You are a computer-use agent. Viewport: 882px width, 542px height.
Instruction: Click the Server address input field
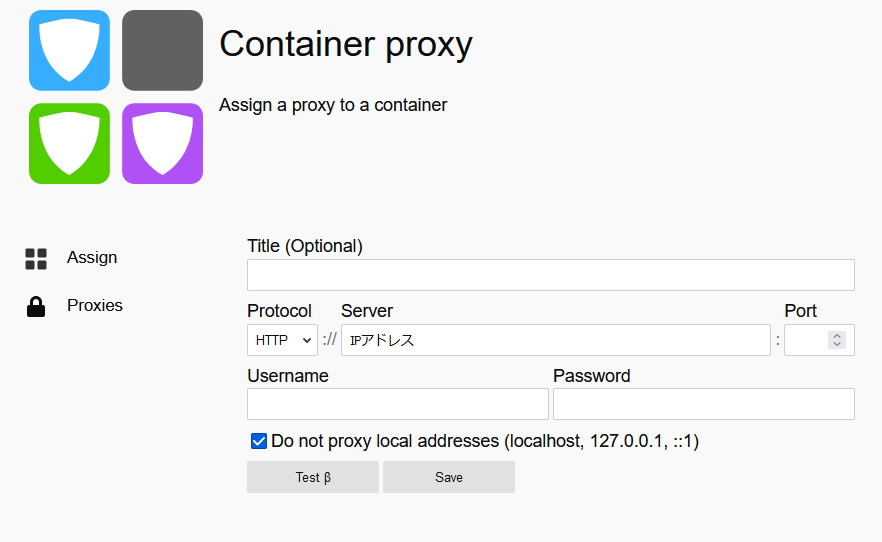point(556,340)
